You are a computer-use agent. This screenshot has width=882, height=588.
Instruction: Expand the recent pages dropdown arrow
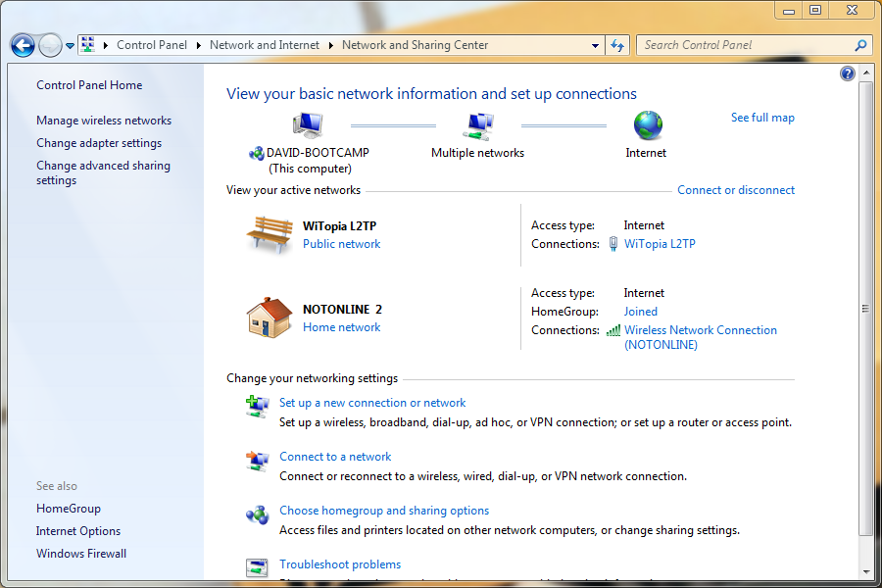[x=70, y=46]
